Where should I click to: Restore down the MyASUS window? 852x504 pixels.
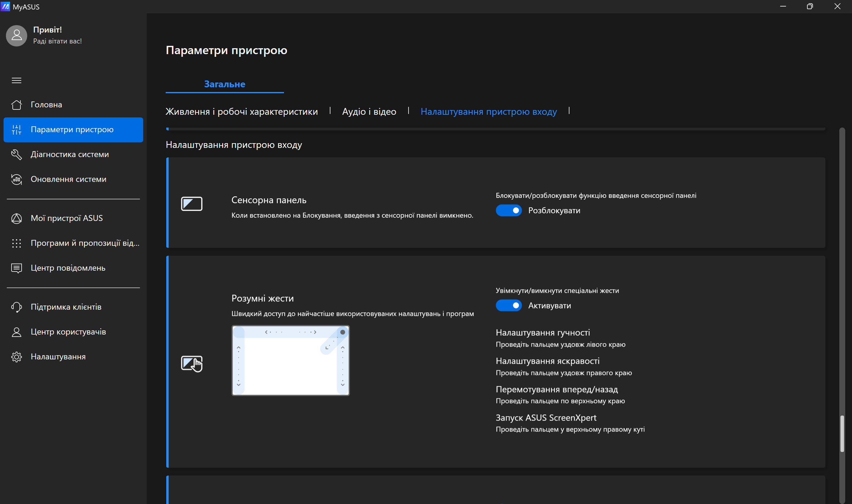tap(810, 7)
